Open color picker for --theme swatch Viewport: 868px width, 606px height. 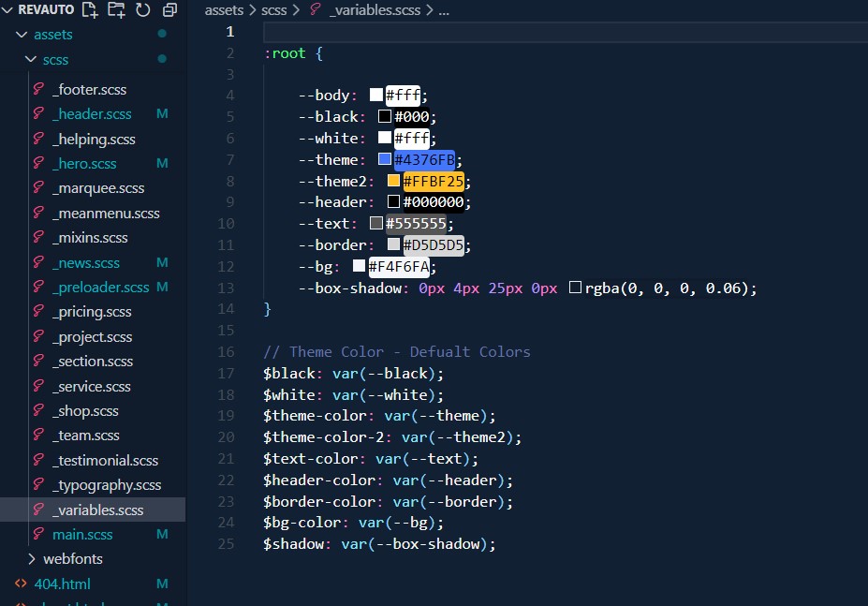tap(385, 159)
